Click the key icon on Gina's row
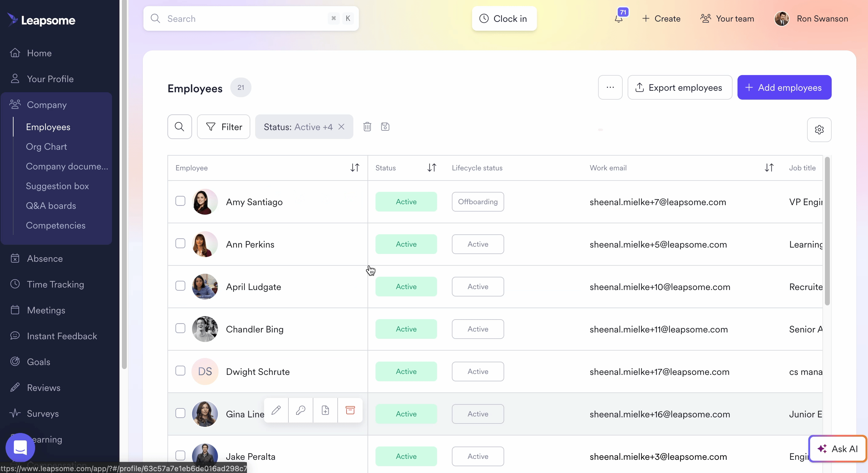Image resolution: width=868 pixels, height=473 pixels. (x=300, y=410)
